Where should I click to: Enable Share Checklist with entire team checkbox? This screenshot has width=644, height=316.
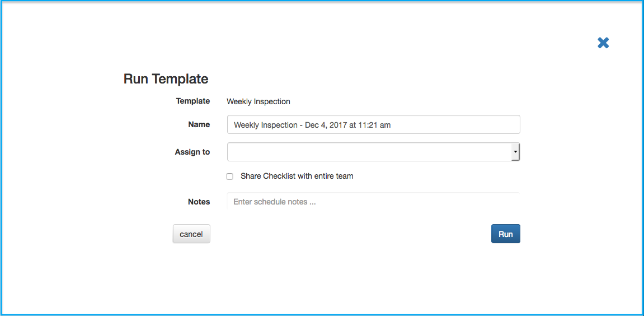pos(230,176)
